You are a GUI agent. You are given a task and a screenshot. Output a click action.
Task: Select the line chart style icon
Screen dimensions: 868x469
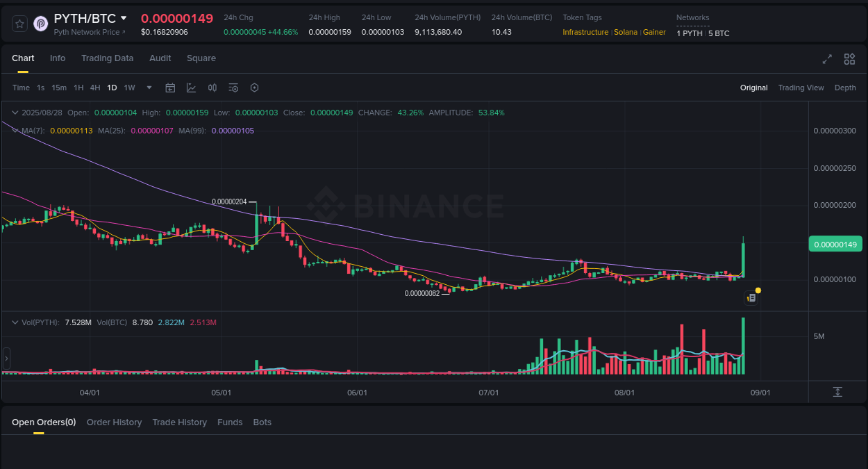click(x=191, y=88)
